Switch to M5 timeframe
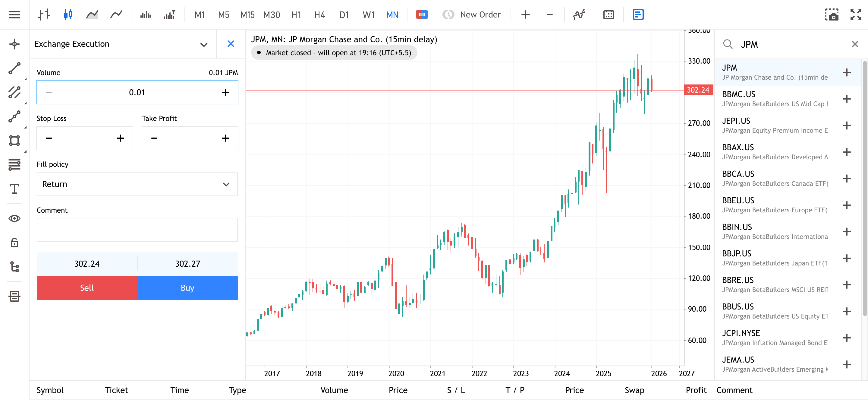Image resolution: width=868 pixels, height=400 pixels. click(x=223, y=15)
